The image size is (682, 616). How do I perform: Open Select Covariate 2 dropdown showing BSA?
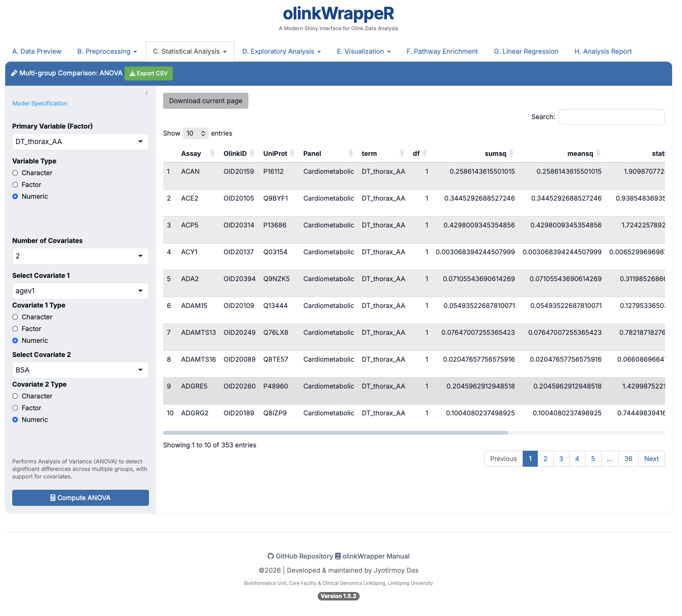click(80, 370)
